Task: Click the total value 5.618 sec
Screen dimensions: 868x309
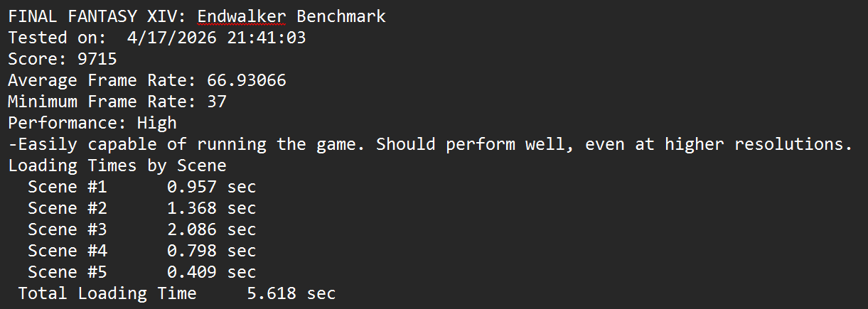Action: [x=291, y=293]
